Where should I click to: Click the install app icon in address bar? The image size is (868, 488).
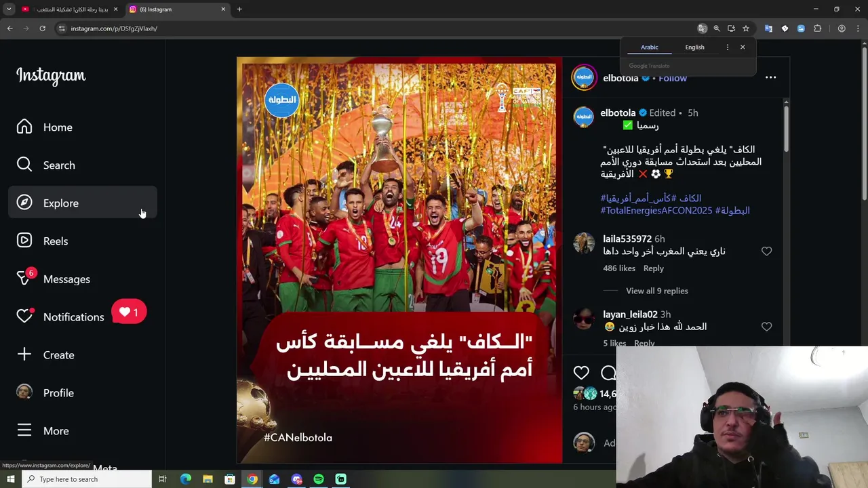[x=731, y=28]
